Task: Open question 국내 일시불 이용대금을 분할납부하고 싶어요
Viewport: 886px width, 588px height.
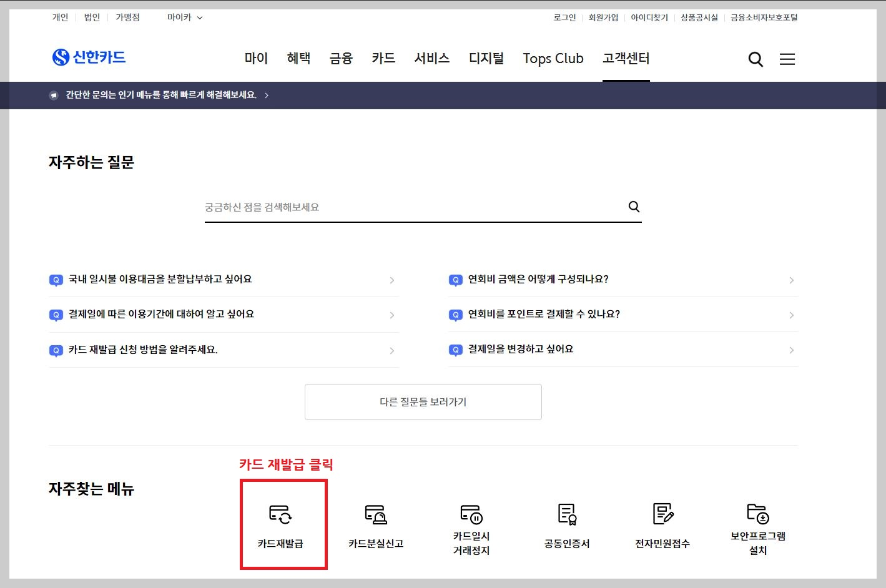Action: tap(160, 279)
